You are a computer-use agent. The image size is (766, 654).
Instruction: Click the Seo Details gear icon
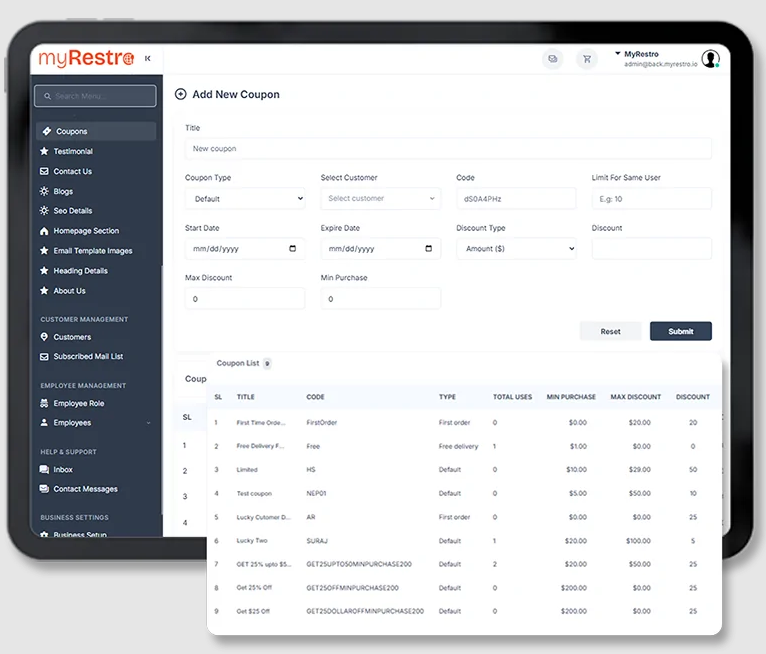coord(44,211)
